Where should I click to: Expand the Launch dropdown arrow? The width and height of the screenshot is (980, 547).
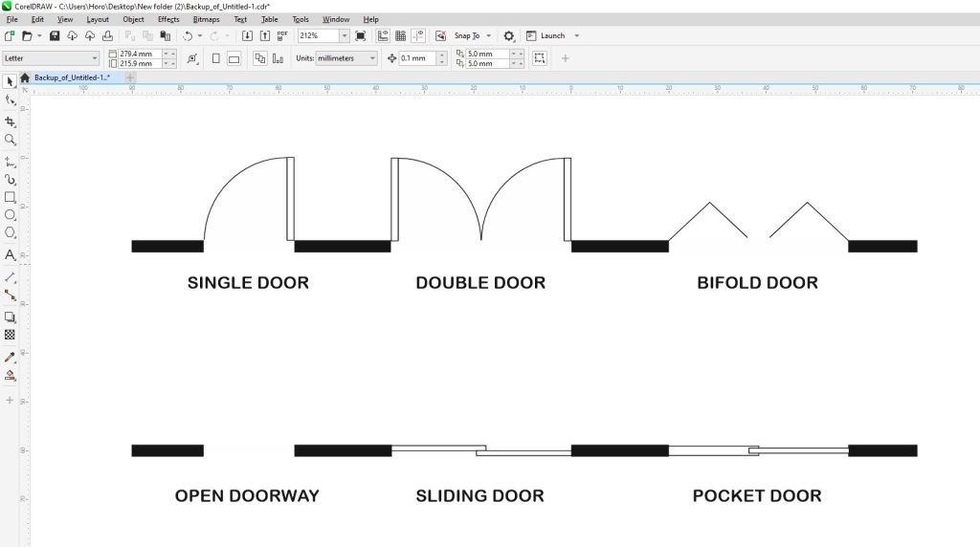pyautogui.click(x=577, y=36)
